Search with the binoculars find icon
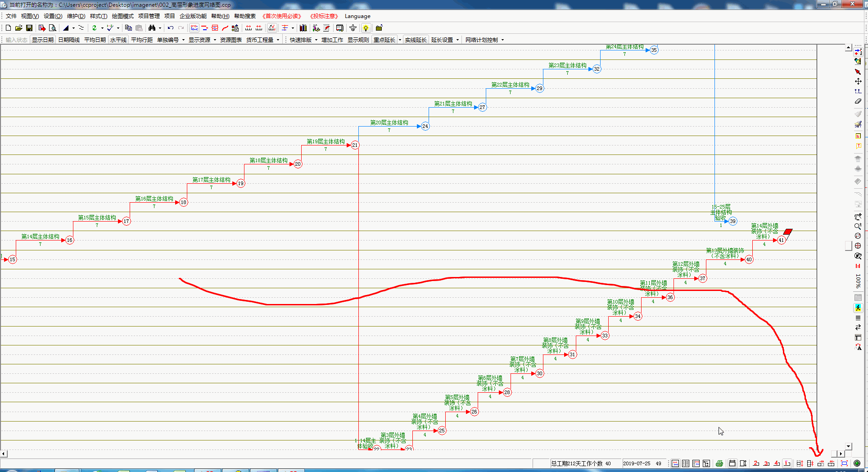This screenshot has height=472, width=868. pyautogui.click(x=152, y=28)
